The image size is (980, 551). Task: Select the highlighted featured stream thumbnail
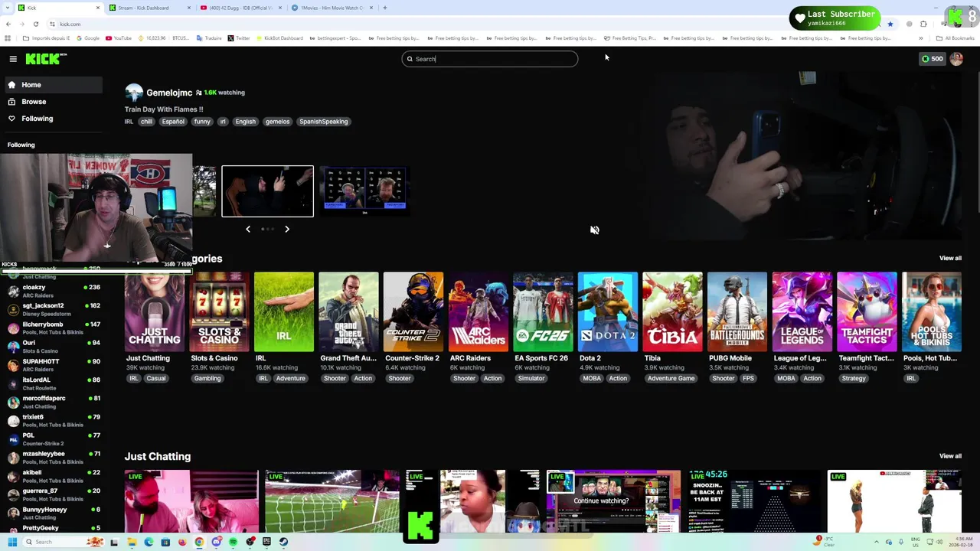tap(267, 191)
